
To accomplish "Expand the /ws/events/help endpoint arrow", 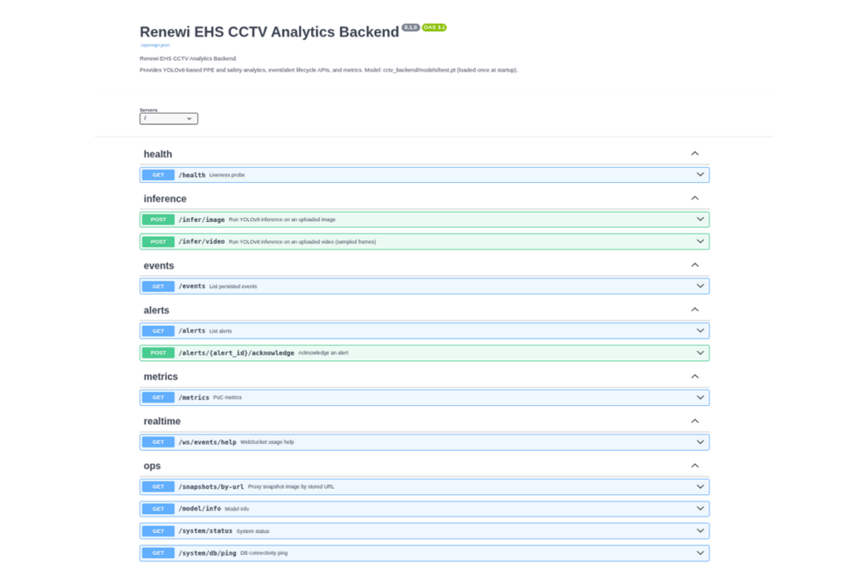I will click(700, 442).
